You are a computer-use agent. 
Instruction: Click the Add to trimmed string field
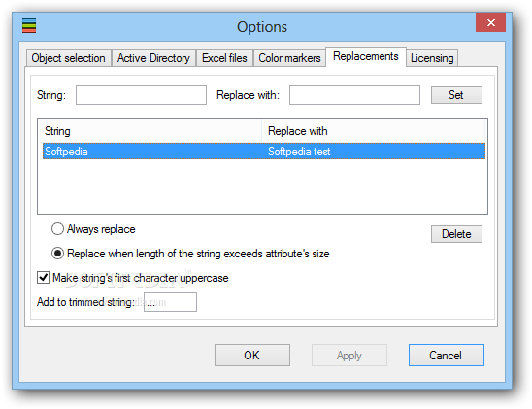pyautogui.click(x=170, y=302)
